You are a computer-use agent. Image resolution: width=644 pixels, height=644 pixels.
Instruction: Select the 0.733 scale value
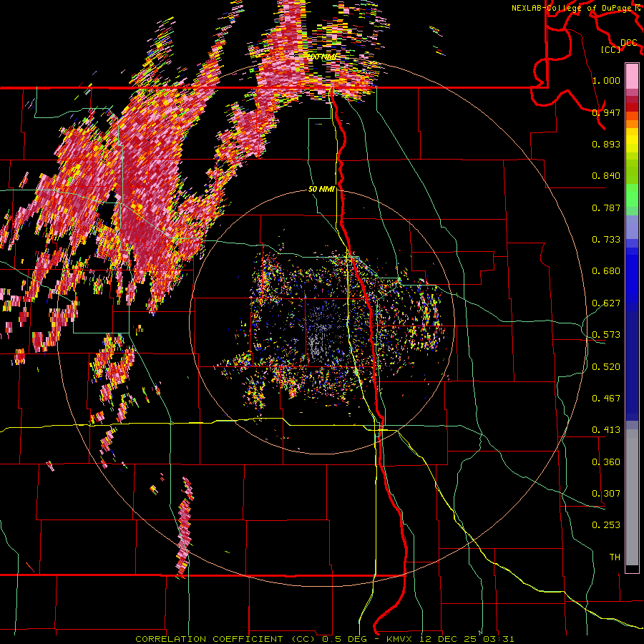point(606,240)
